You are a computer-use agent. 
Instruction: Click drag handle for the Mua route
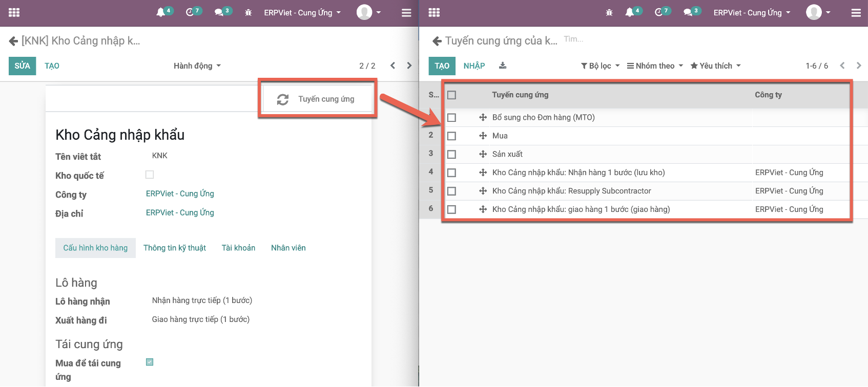pos(483,136)
